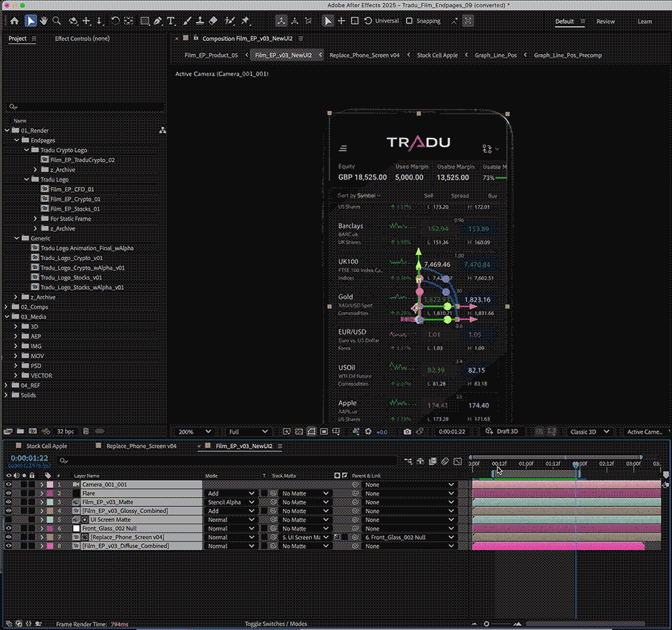The image size is (672, 630).
Task: Toggle transparency grid in viewer footer
Action: (299, 432)
